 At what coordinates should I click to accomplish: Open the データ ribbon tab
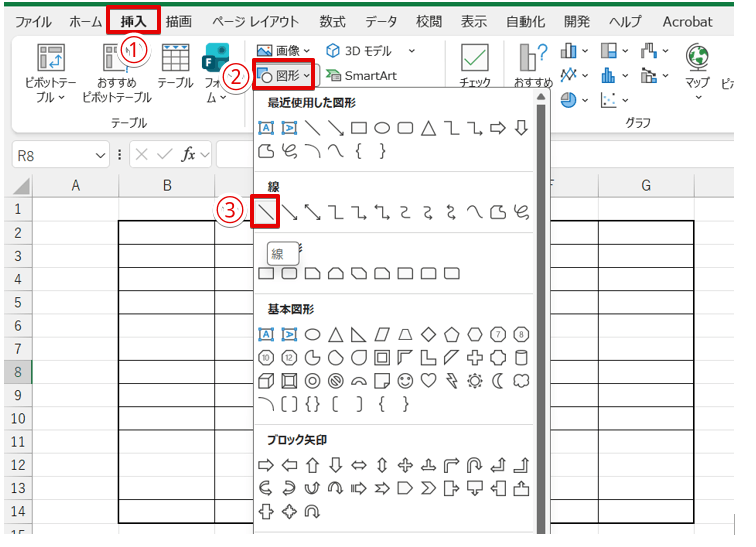[x=380, y=22]
